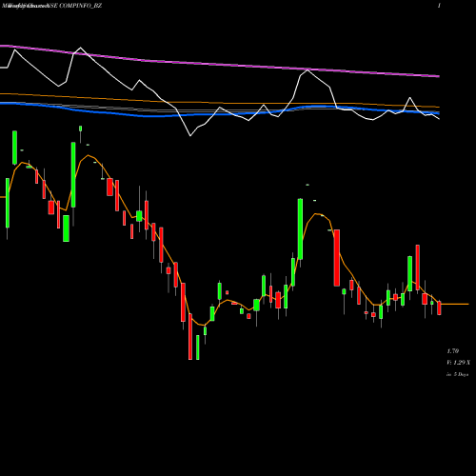Click the long red candle at the chart's lowest point
The image size is (476, 476).
[x=190, y=336]
